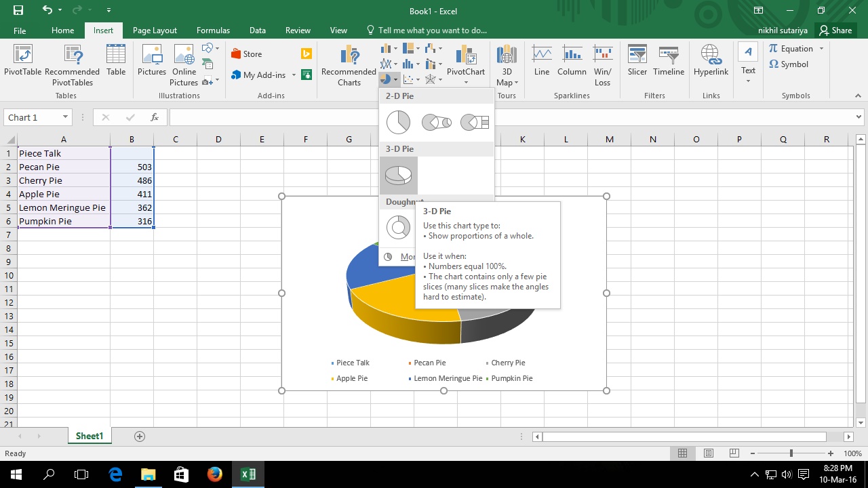The height and width of the screenshot is (488, 868).
Task: Insert a Win/Loss sparkline
Action: click(x=602, y=65)
